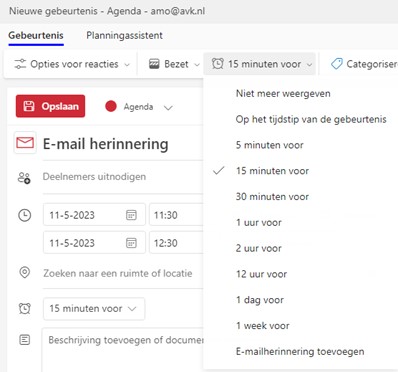398x372 pixels.
Task: Click the Categoriseren tag icon
Action: pyautogui.click(x=336, y=64)
